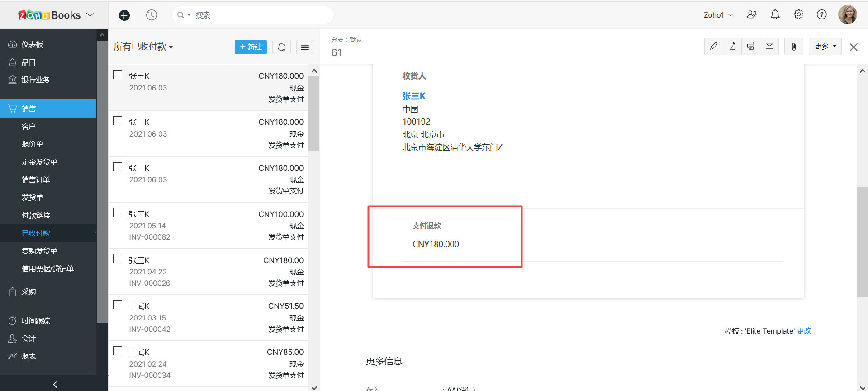Check the INV-000026 payment checkbox
The width and height of the screenshot is (868, 391).
tap(118, 259)
